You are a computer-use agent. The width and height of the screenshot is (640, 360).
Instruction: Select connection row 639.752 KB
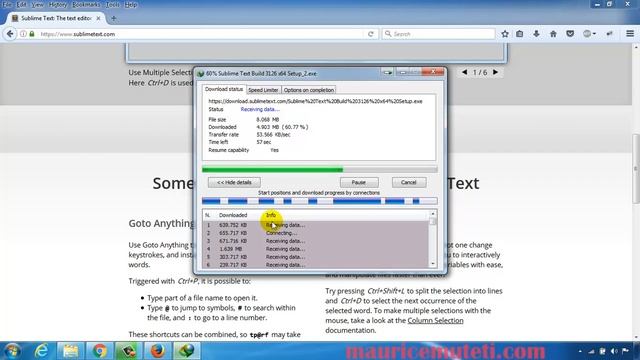(316, 225)
